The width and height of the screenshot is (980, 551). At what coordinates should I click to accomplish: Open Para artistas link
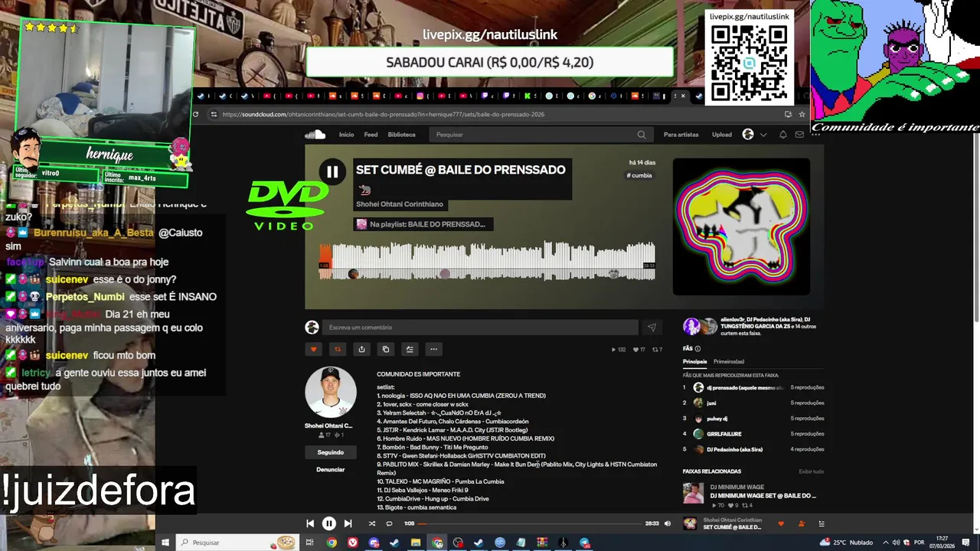[681, 135]
